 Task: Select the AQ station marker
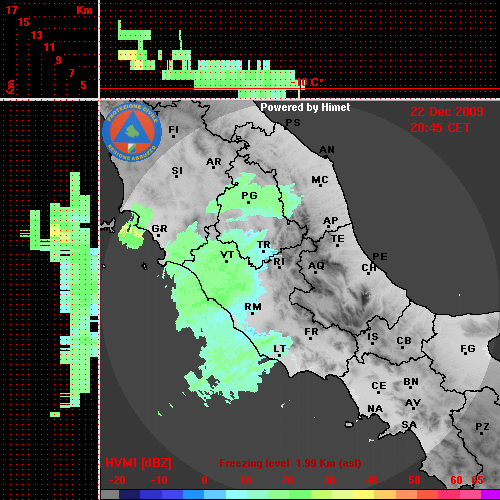point(315,272)
